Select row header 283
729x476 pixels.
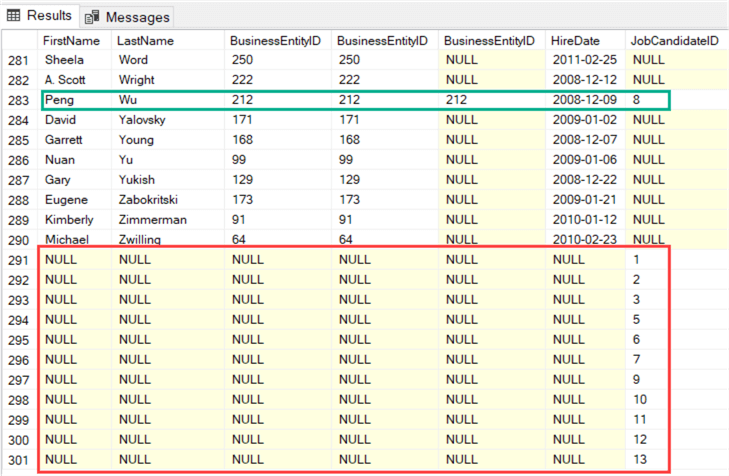pyautogui.click(x=19, y=100)
